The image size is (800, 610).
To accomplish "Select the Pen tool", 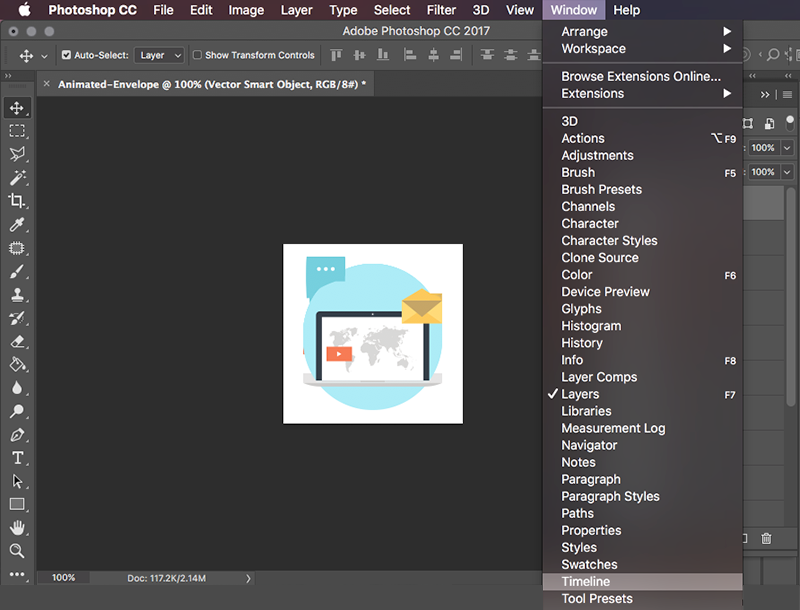I will pyautogui.click(x=17, y=435).
